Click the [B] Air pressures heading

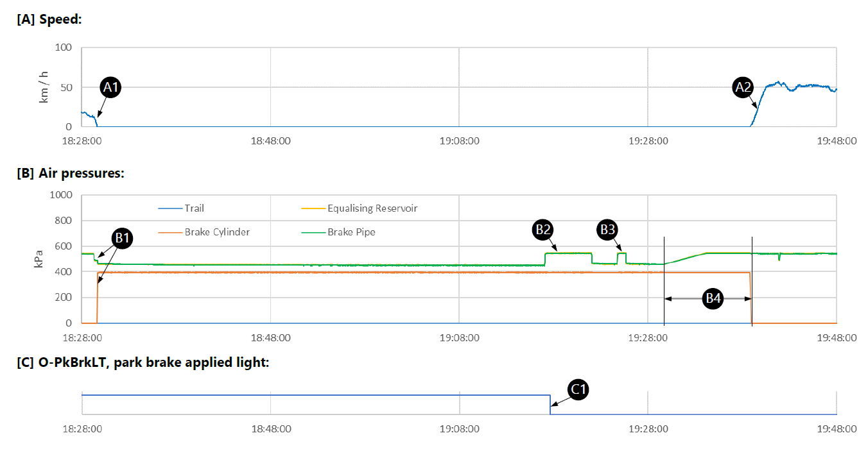[x=70, y=173]
